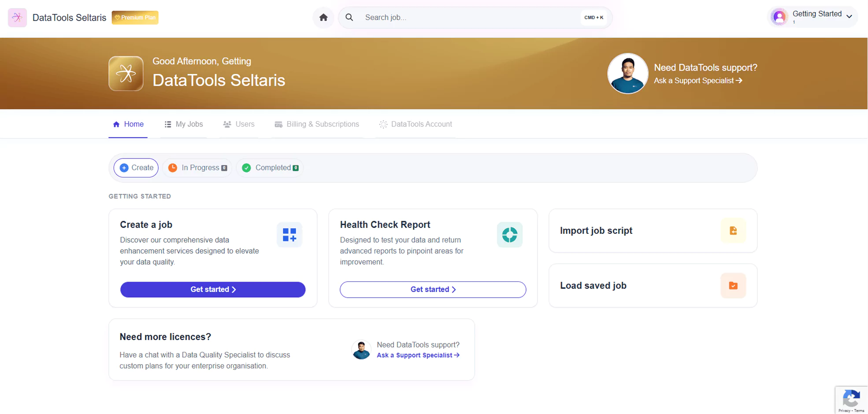Screen dimensions: 868x414
Task: Click the reCAPTCHA badge icon
Action: point(851,399)
